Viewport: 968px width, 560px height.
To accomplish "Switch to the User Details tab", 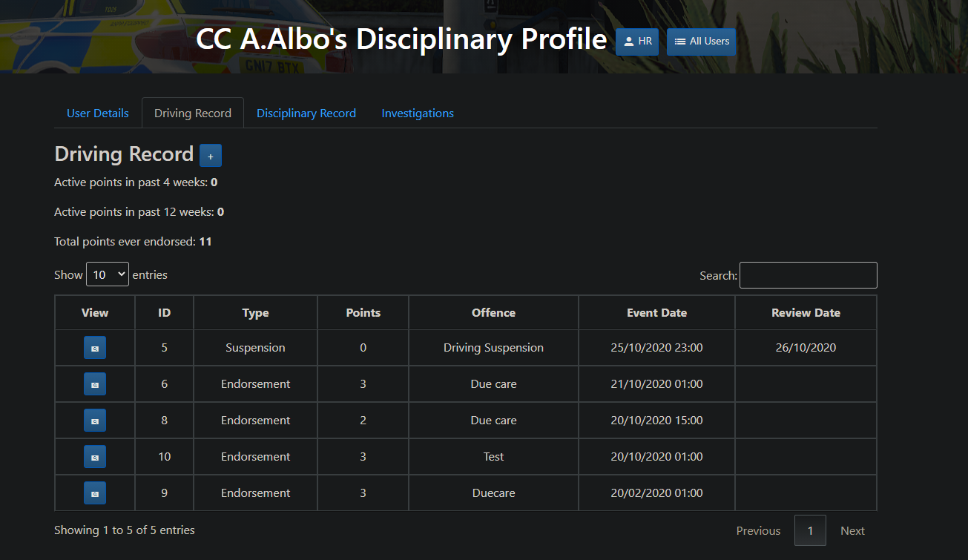I will [x=98, y=113].
